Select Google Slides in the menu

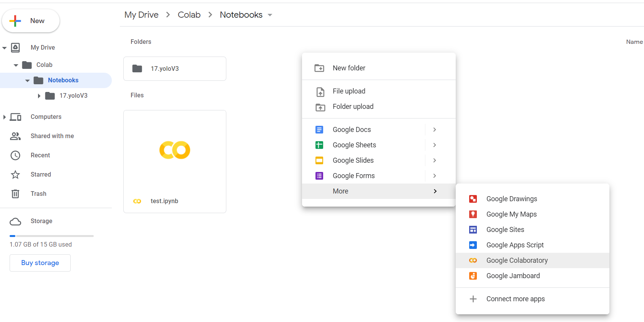click(x=353, y=160)
